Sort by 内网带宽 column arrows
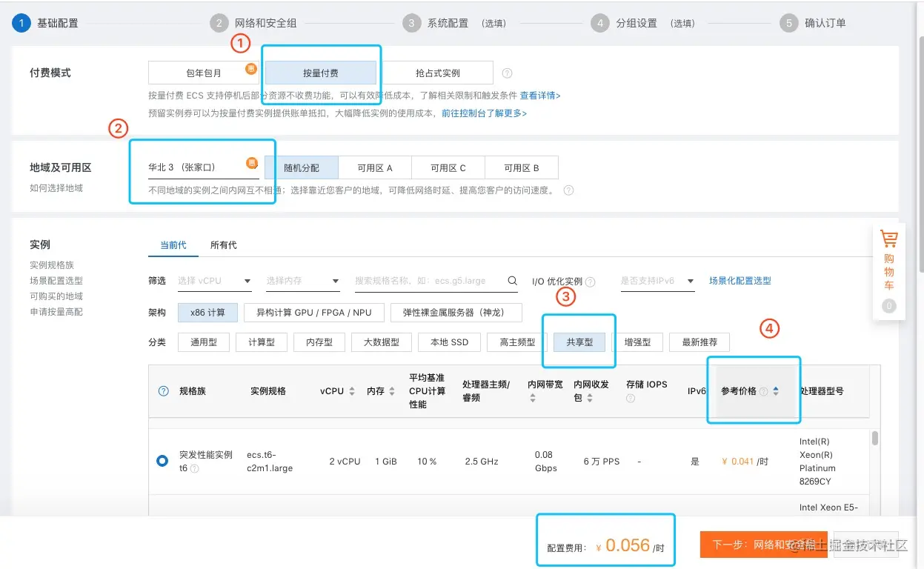This screenshot has height=569, width=924. point(532,399)
